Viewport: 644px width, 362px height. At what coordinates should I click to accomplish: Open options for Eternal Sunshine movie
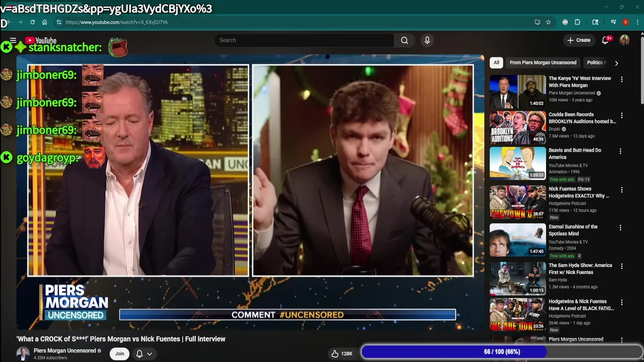click(620, 228)
